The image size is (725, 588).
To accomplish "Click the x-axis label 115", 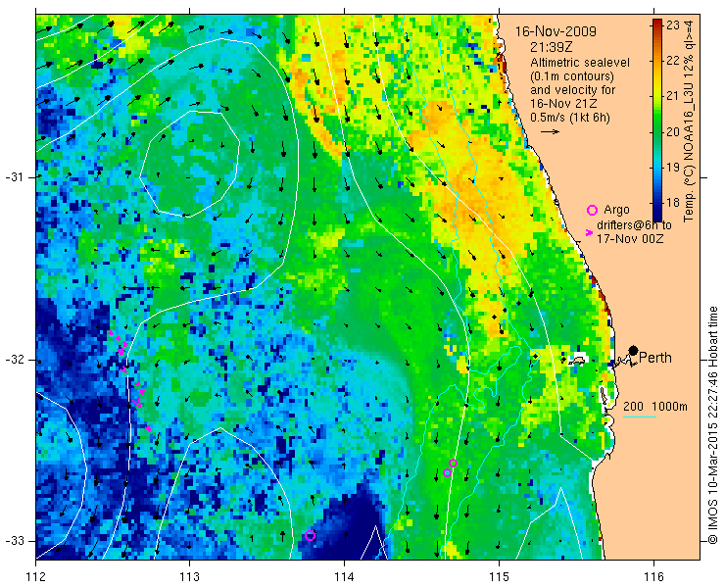I will tap(499, 577).
